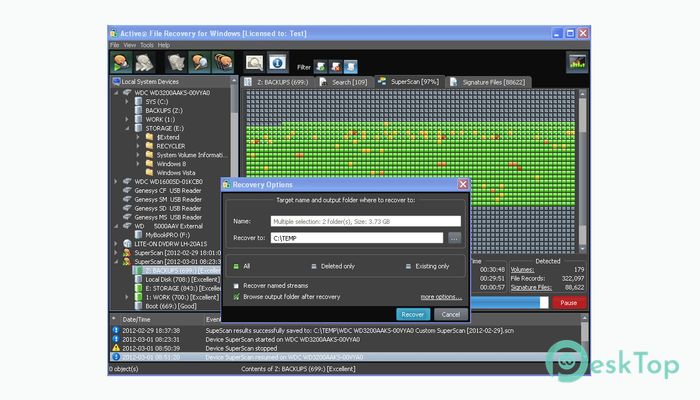Click the first Recover toolbar icon
700x400 pixels.
click(x=121, y=62)
